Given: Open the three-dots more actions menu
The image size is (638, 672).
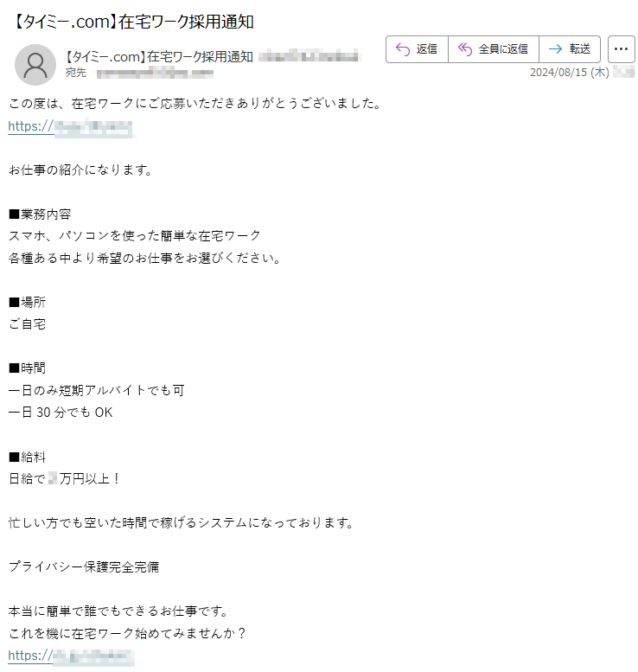Looking at the screenshot, I should 622,49.
